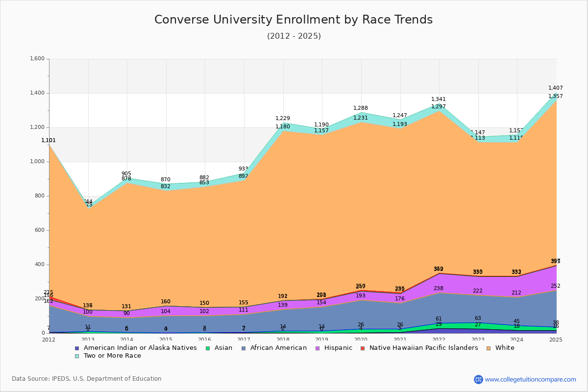Click the 1,400 y-axis label
Viewport: 588px width, 392px height.
(37, 93)
